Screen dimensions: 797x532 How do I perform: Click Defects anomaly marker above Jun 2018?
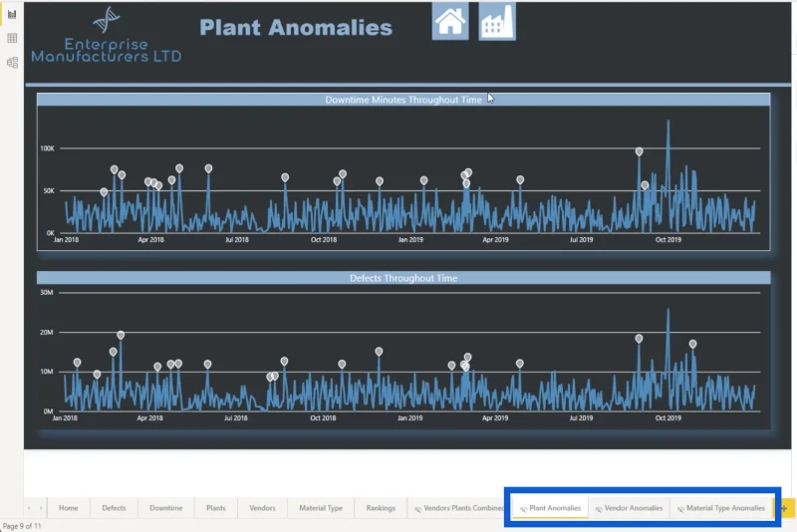pyautogui.click(x=207, y=365)
